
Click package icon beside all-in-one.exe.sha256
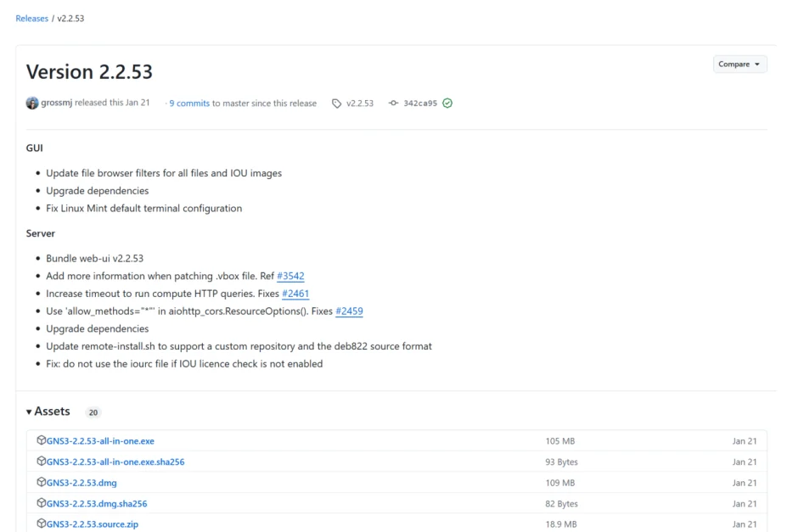click(41, 462)
